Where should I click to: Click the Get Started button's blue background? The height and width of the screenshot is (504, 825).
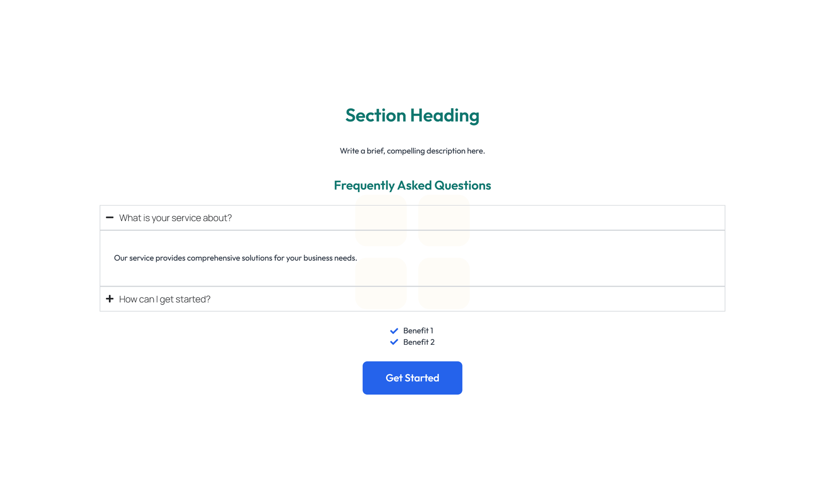coord(412,378)
